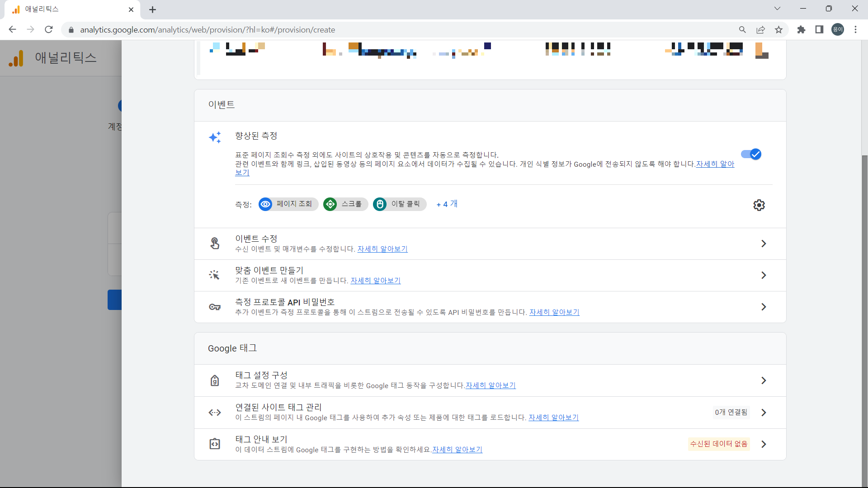868x488 pixels.
Task: Expand the 태그 설정 구성 row
Action: [764, 380]
